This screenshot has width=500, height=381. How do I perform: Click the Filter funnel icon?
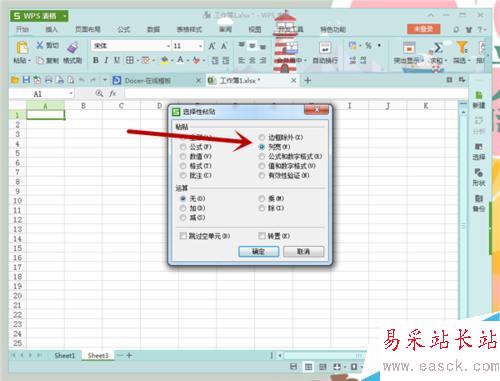tap(462, 47)
